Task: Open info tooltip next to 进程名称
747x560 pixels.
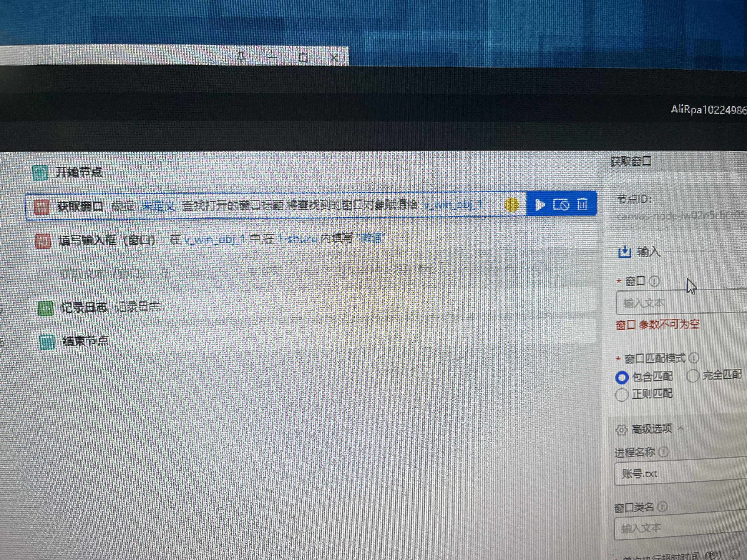Action: 663,452
